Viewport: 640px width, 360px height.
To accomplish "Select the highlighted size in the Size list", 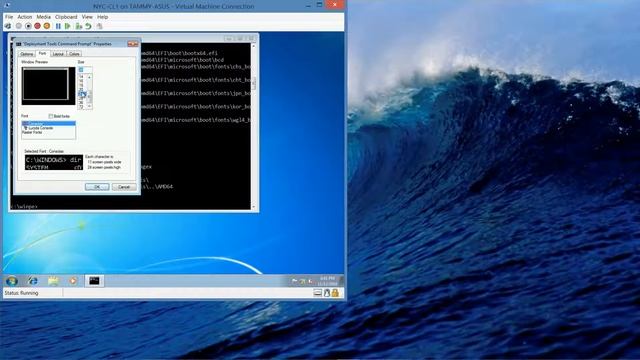I will (82, 94).
